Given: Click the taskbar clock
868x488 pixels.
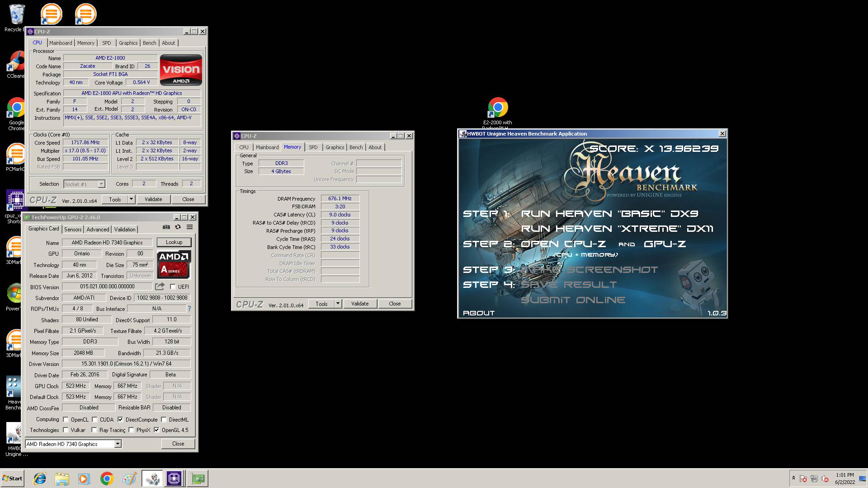Looking at the screenshot, I should [845, 479].
